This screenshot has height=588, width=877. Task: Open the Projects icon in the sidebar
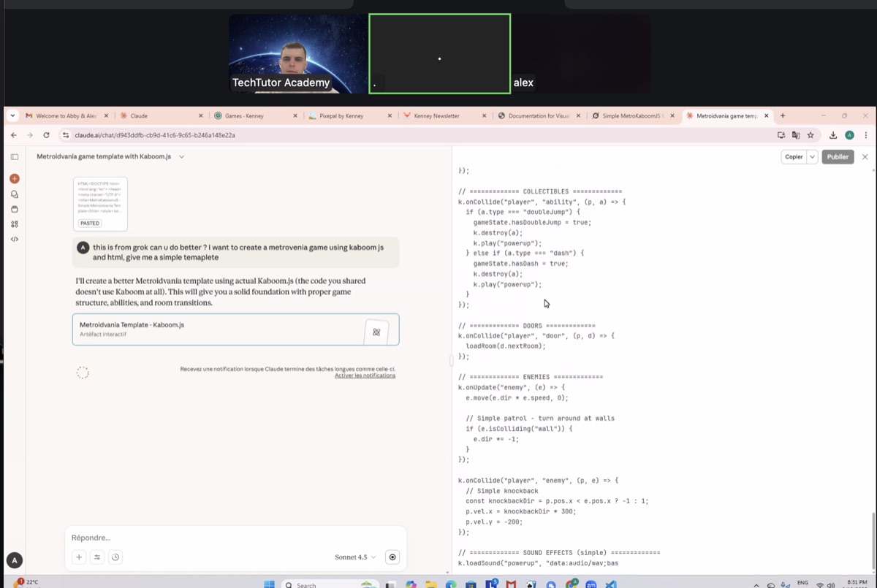point(15,210)
